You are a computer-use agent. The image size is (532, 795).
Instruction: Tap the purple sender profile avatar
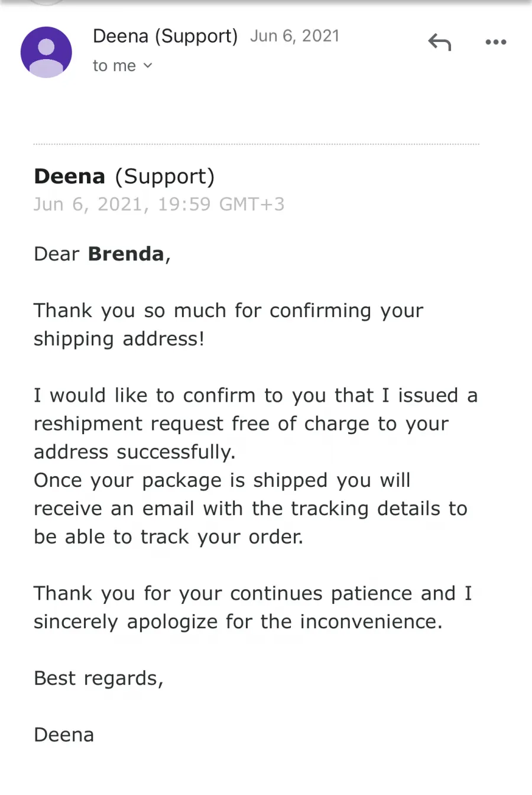coord(46,52)
